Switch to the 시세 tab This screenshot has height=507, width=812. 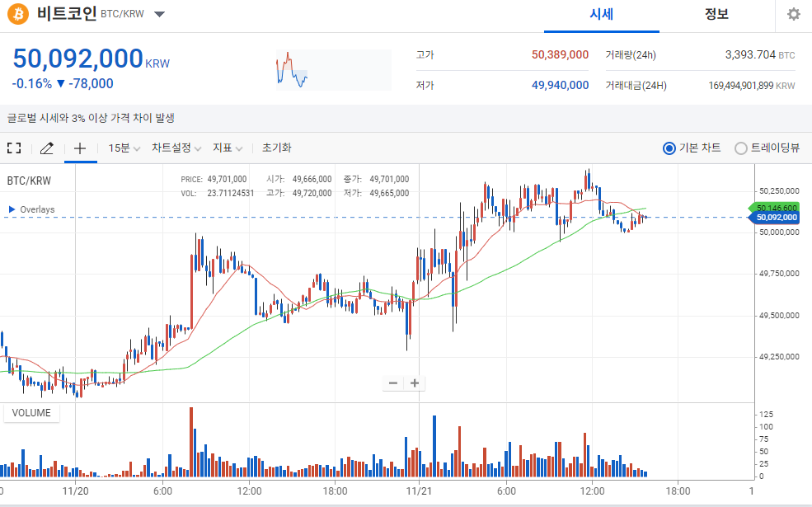point(601,15)
